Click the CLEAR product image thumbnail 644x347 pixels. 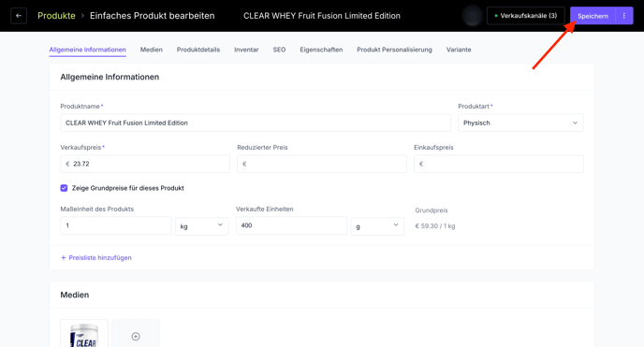coord(84,334)
